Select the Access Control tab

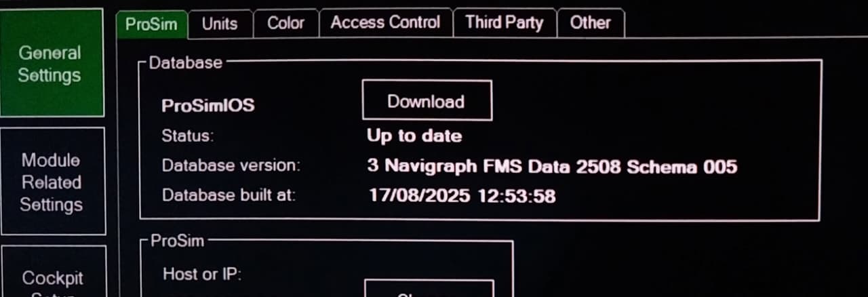[385, 23]
